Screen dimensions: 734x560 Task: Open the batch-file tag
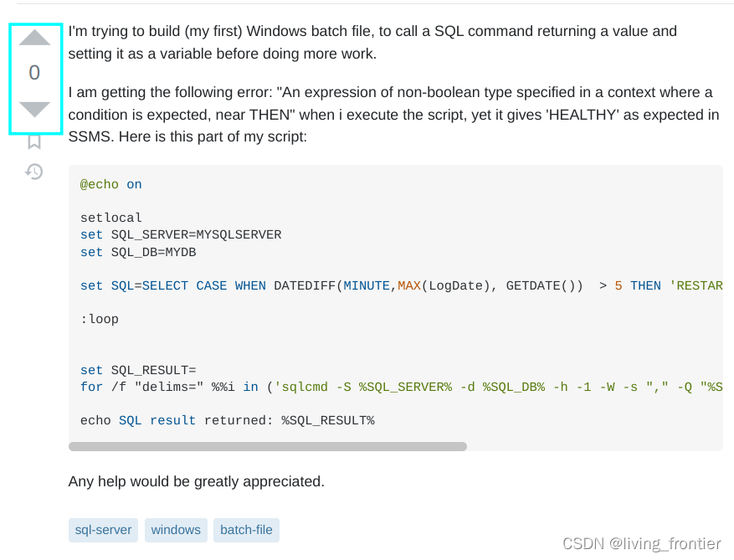tap(246, 530)
